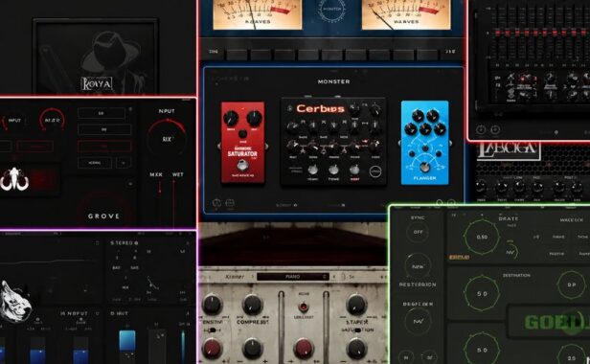
Task: Click the Normal dropdown in the Grove plugin
Action: pyautogui.click(x=95, y=163)
